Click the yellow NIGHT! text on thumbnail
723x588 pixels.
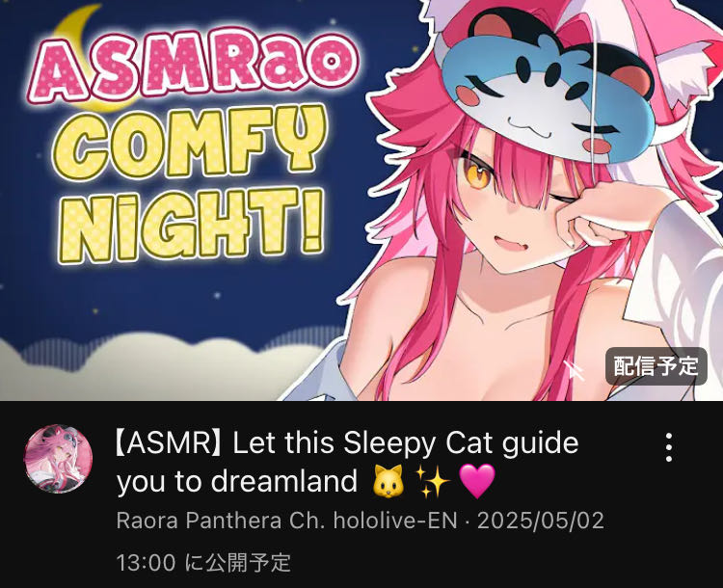click(192, 224)
